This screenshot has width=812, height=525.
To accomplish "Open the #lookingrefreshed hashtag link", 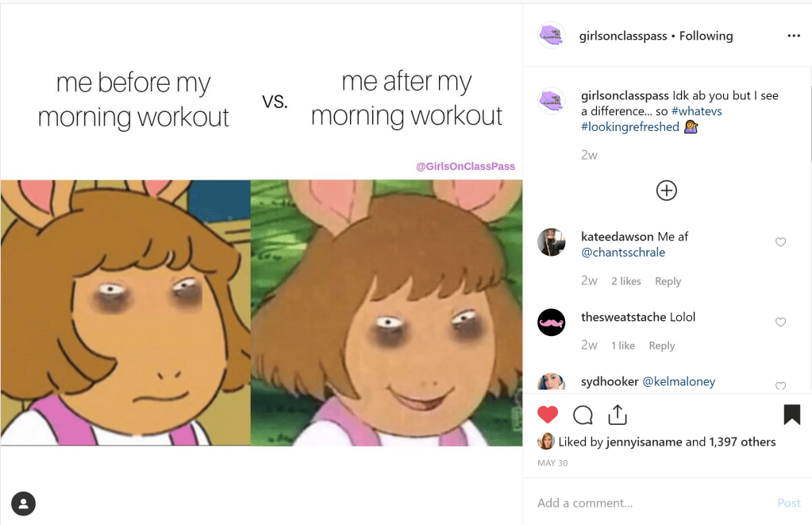I will click(x=629, y=127).
